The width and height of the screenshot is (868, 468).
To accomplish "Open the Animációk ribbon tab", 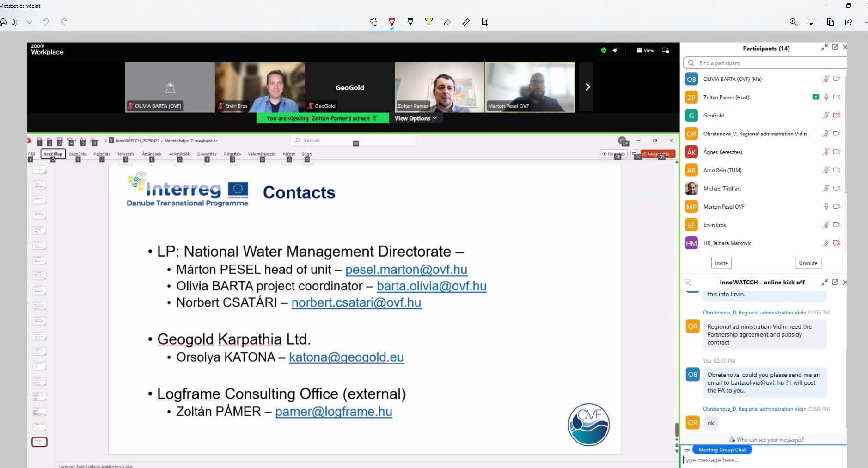I will coord(180,154).
